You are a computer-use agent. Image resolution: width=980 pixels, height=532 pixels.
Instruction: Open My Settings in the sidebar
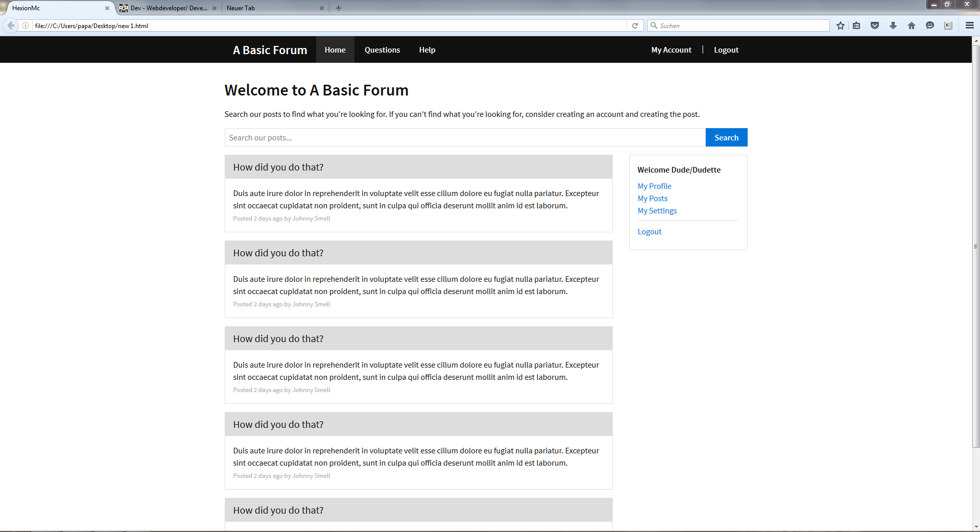[657, 211]
